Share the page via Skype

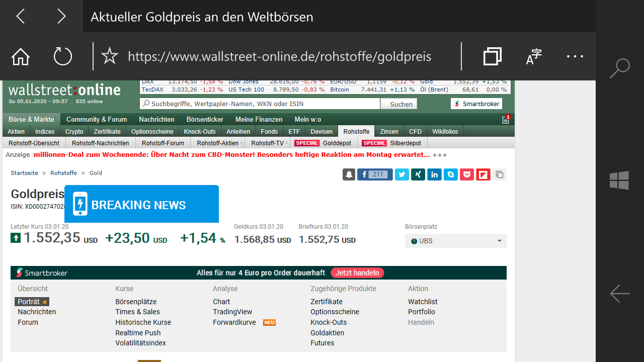(x=450, y=174)
